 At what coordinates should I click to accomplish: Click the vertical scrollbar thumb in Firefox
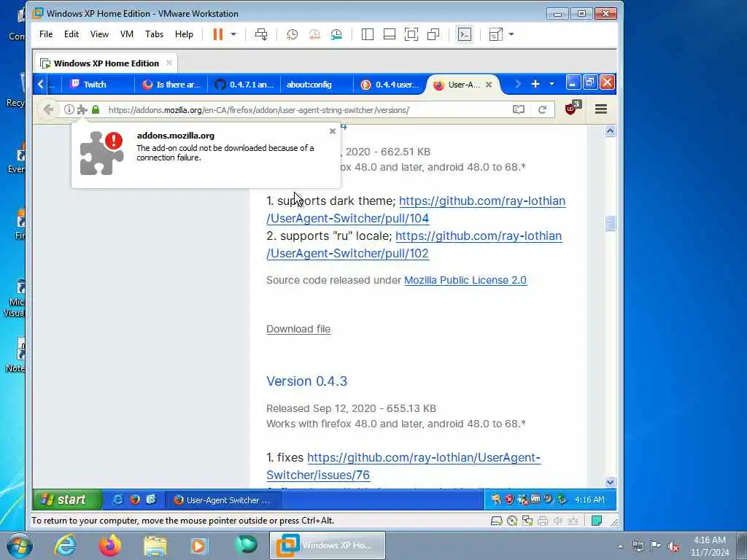pyautogui.click(x=611, y=223)
